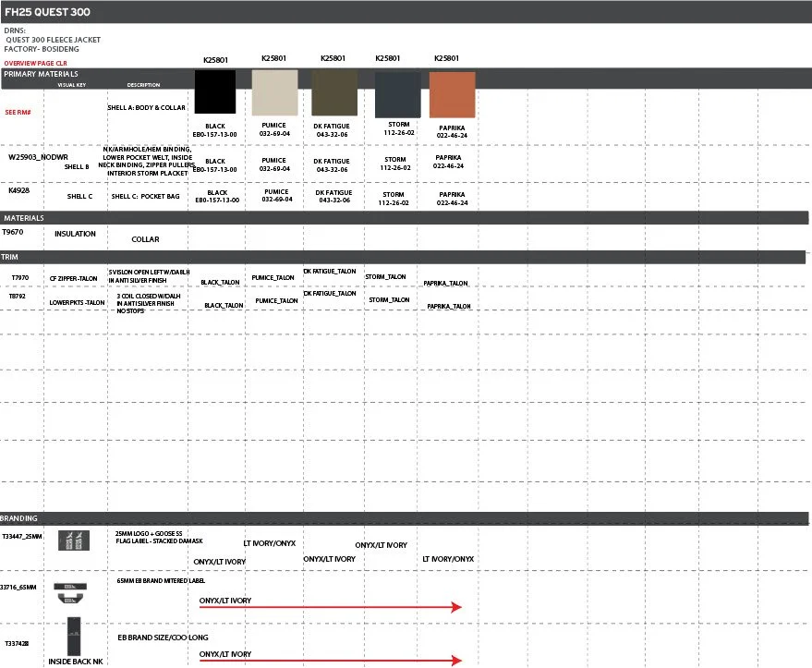
Task: Click the W25903_NODWR material code
Action: (x=38, y=157)
